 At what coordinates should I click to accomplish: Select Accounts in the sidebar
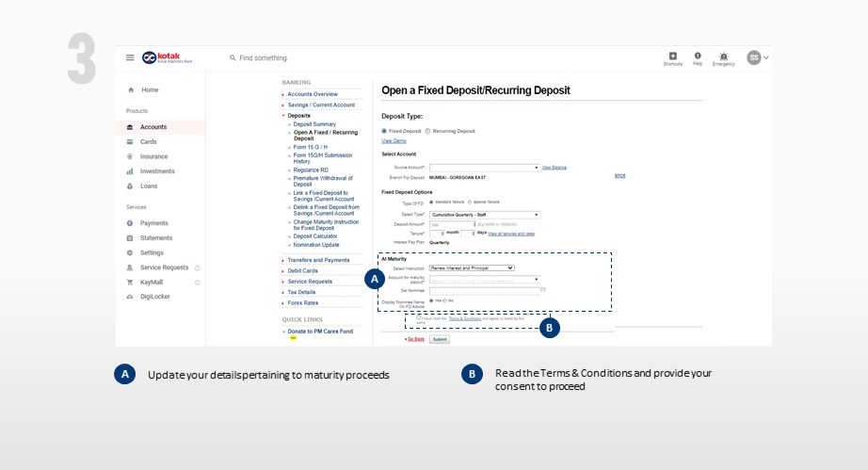153,127
